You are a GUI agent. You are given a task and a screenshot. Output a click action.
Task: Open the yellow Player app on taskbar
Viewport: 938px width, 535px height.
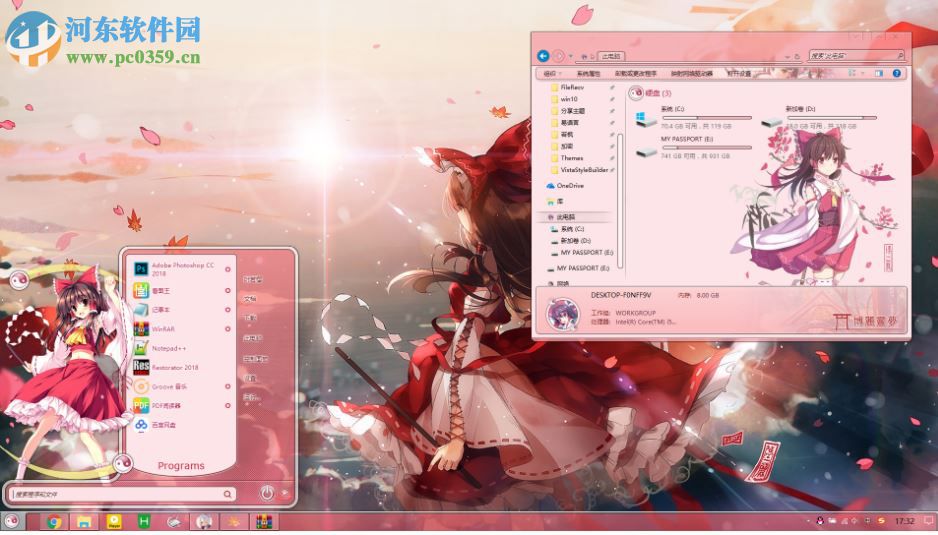tap(114, 522)
